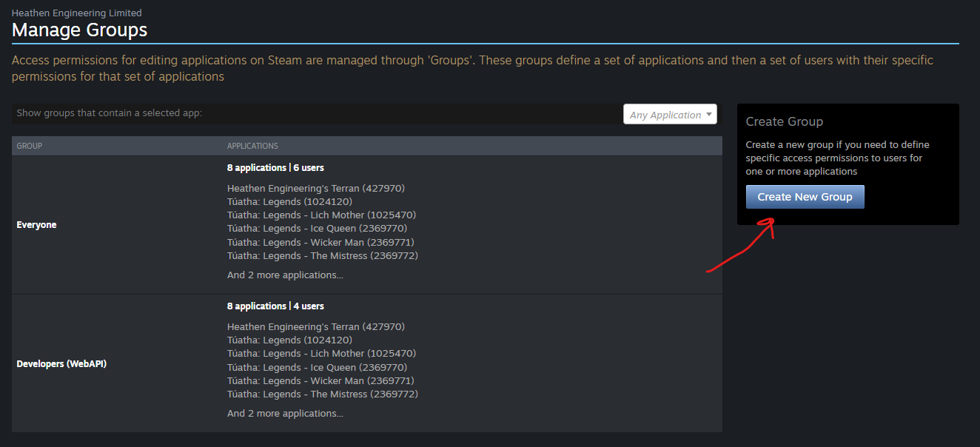Click Wicker Man (2369771) under Everyone group

(320, 242)
